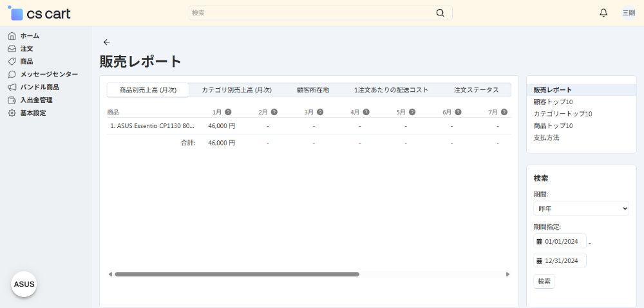Viewport: 644px width, 308px height.
Task: Open the 顧客トップ10 report link
Action: [553, 102]
